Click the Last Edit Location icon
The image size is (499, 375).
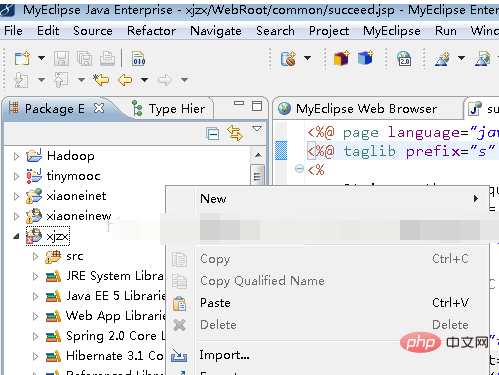[x=101, y=80]
